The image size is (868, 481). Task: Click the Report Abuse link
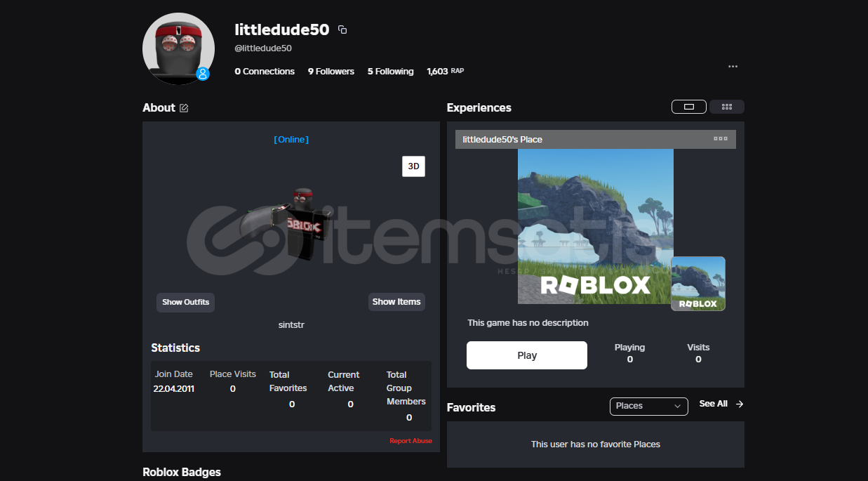click(x=411, y=441)
